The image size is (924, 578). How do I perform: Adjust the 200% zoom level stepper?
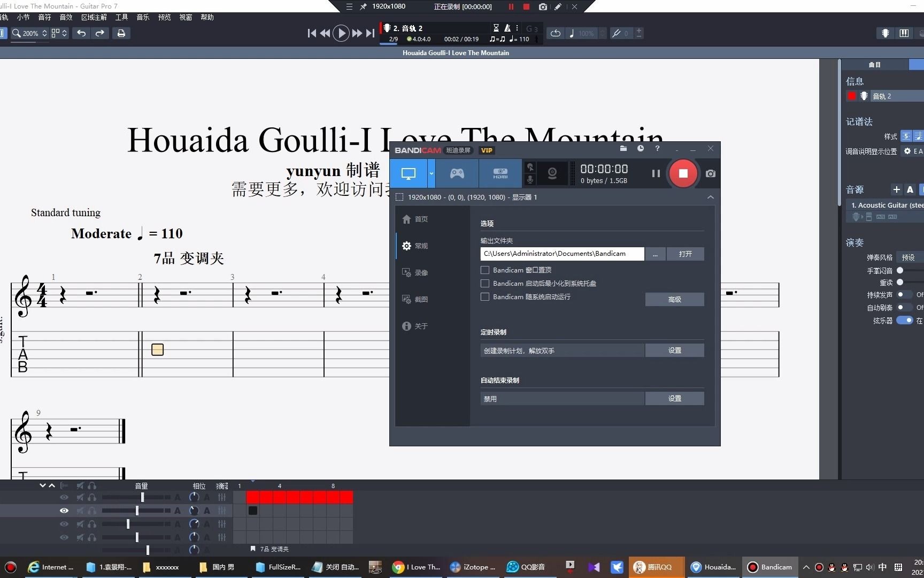point(44,33)
